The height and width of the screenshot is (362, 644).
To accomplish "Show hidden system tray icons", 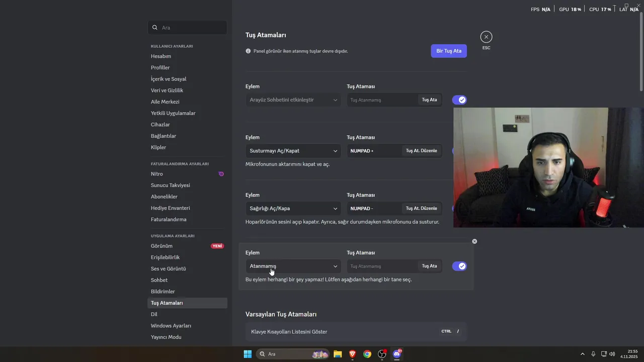I will [583, 354].
